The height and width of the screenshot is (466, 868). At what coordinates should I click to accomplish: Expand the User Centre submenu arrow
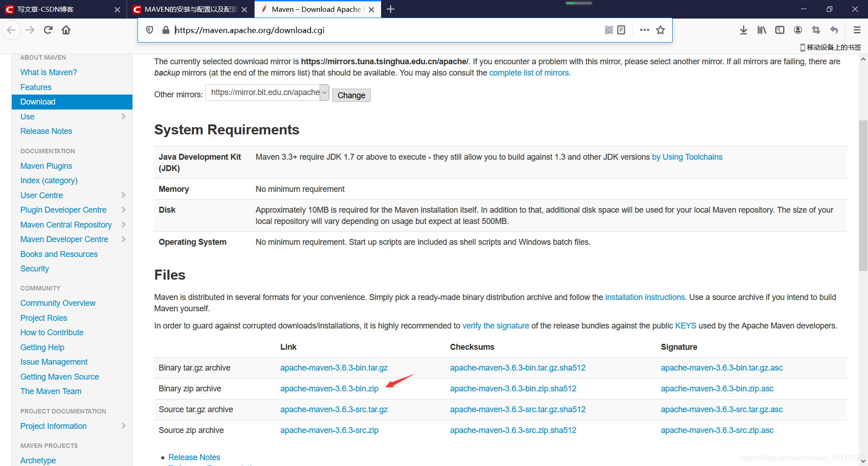(x=123, y=195)
